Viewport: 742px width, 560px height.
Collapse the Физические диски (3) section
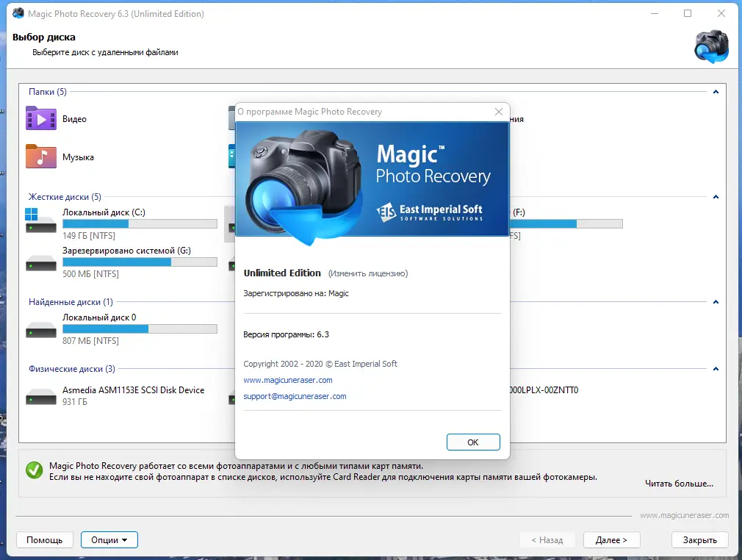(x=716, y=369)
